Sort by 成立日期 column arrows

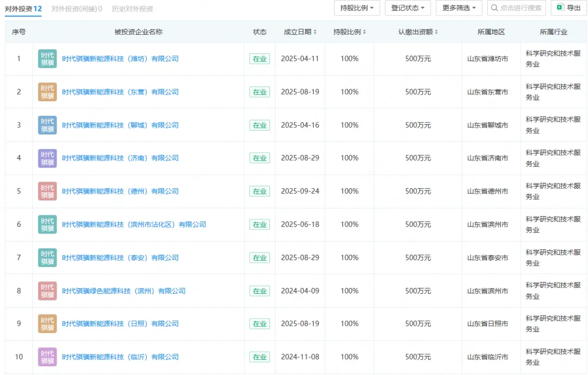point(315,32)
